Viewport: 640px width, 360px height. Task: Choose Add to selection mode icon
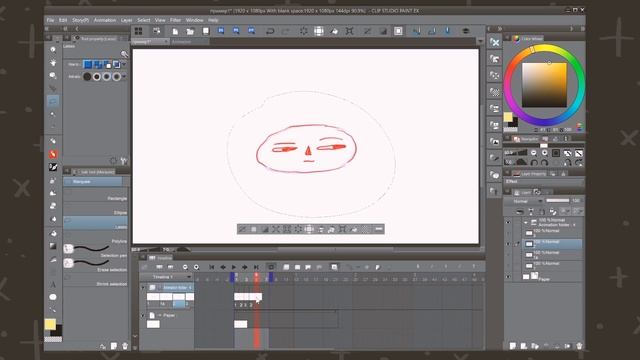[97, 64]
